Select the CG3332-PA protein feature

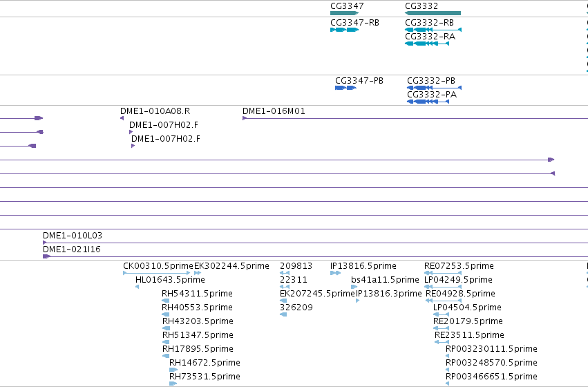428,102
